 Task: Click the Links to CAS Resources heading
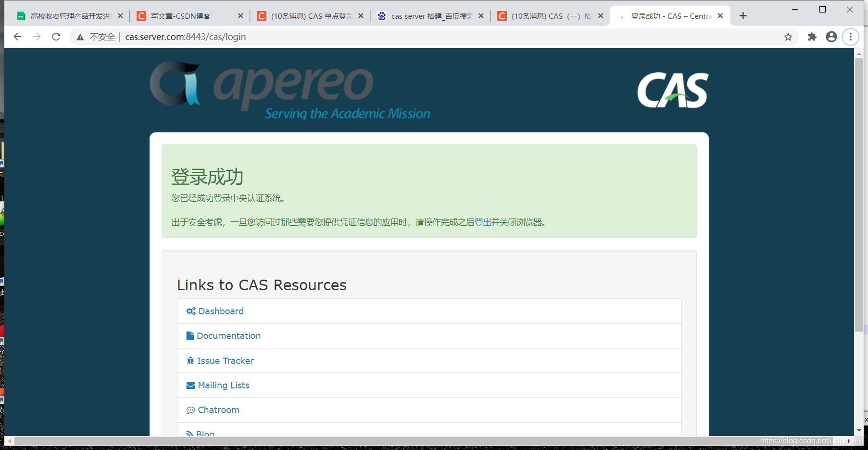tap(262, 285)
